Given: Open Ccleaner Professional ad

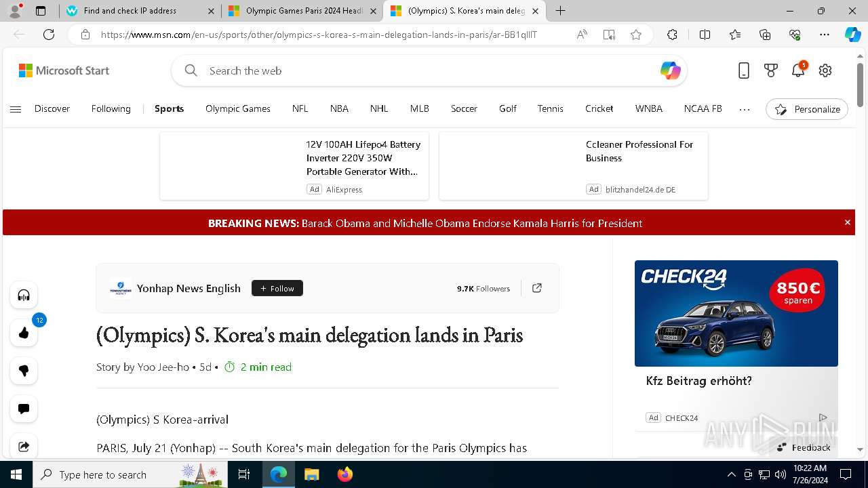Looking at the screenshot, I should [x=574, y=166].
